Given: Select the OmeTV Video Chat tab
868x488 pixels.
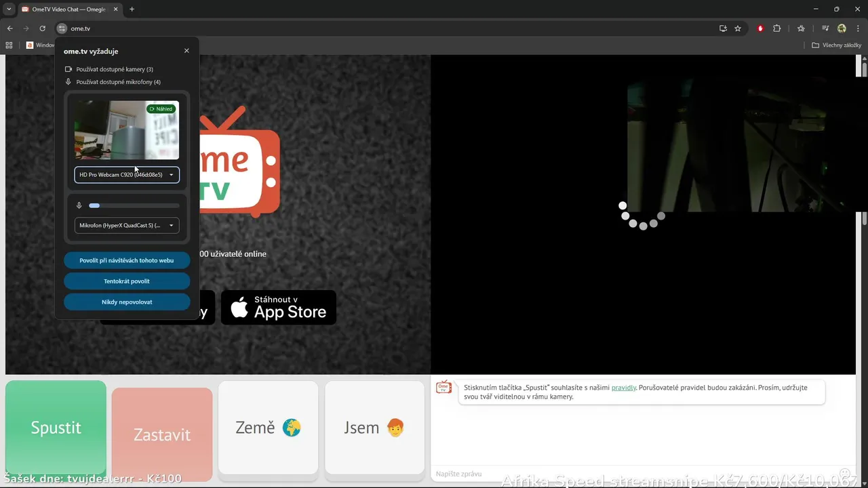Looking at the screenshot, I should (70, 9).
